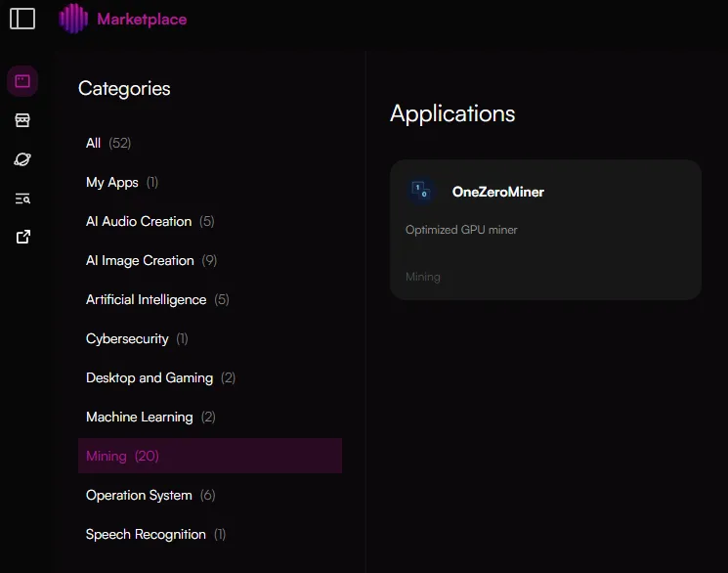This screenshot has height=573, width=728.
Task: Toggle the sidebar panel icon
Action: click(22, 19)
